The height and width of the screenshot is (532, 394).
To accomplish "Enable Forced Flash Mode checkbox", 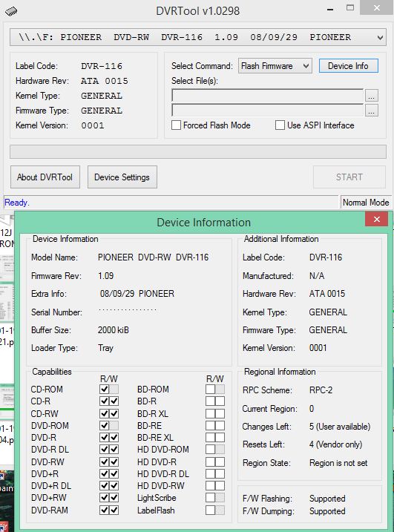I will [x=176, y=125].
